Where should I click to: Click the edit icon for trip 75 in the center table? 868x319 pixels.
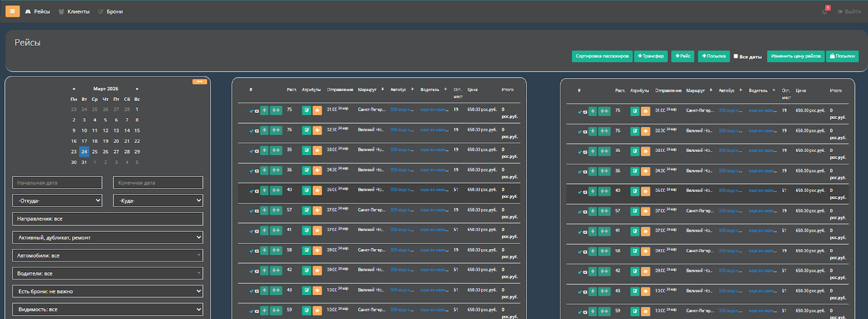[x=307, y=110]
